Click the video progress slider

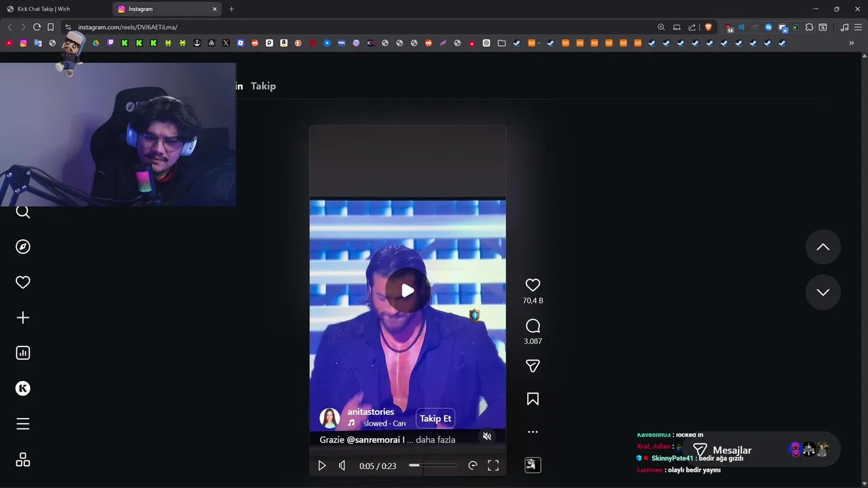(x=433, y=466)
